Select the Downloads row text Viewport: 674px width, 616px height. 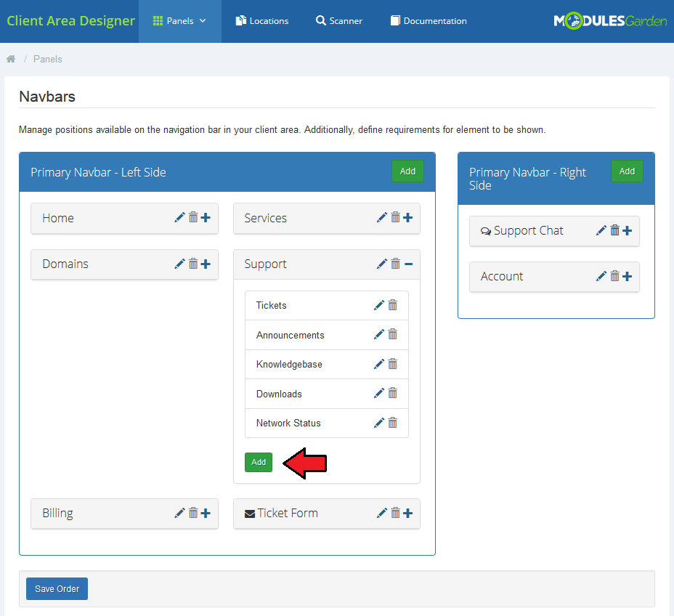point(279,394)
